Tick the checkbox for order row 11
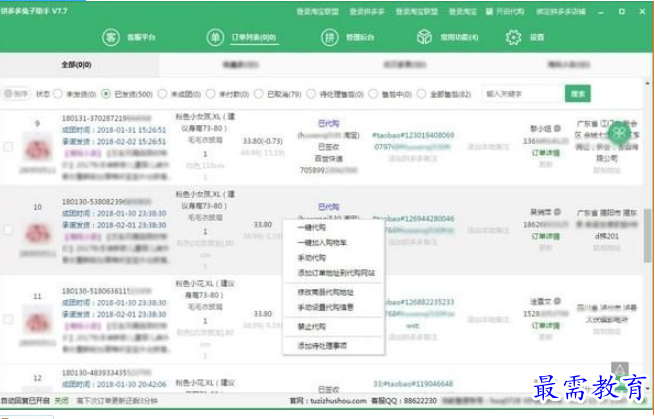 8,319
